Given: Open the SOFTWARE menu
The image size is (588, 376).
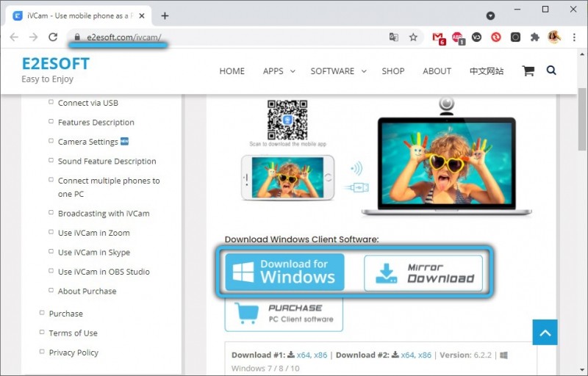Looking at the screenshot, I should (x=332, y=71).
